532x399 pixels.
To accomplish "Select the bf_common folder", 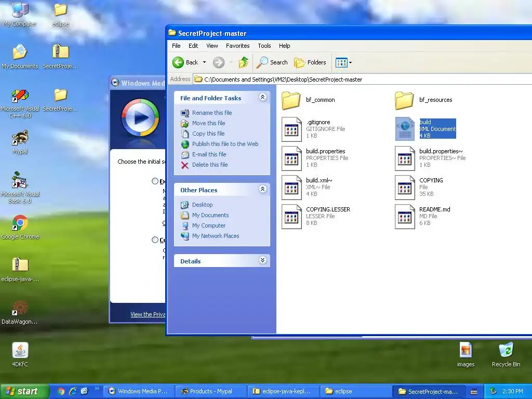I will pos(308,100).
